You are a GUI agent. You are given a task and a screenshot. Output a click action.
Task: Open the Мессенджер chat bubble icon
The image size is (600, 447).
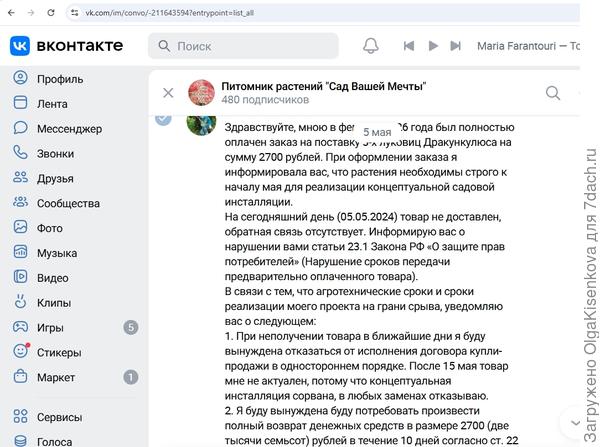[x=20, y=127]
